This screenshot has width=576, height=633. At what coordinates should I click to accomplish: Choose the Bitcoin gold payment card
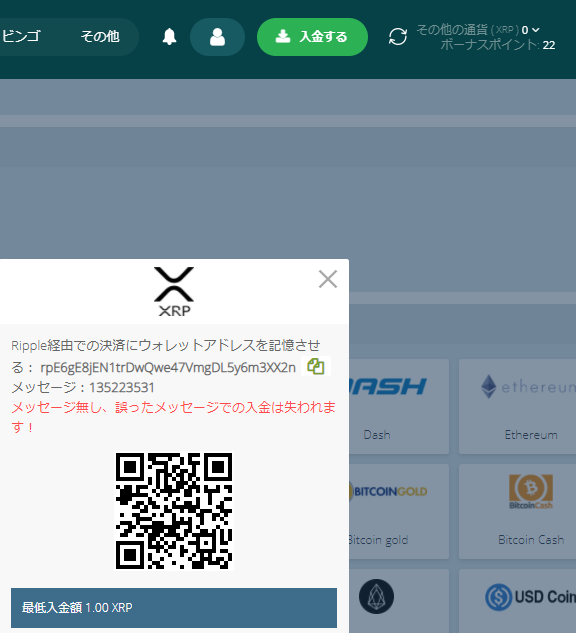tap(399, 511)
